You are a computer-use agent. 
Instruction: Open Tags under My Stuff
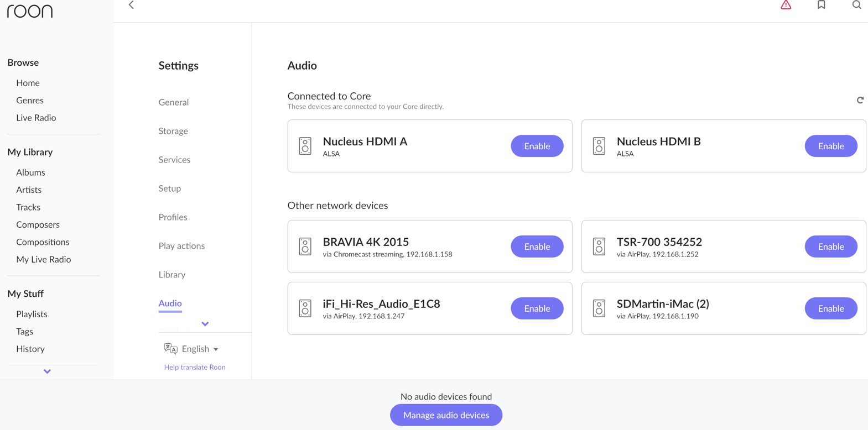pos(24,332)
